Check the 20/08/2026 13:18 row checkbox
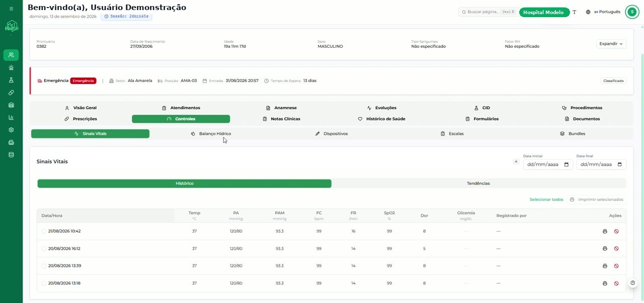Screen dimensions: 644x303 [44, 283]
